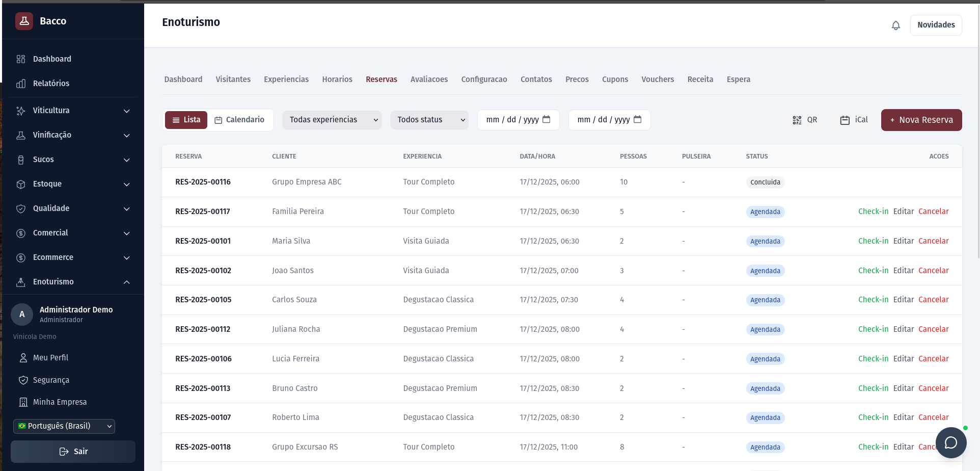Image resolution: width=980 pixels, height=471 pixels.
Task: Open the iCal export option
Action: 854,120
